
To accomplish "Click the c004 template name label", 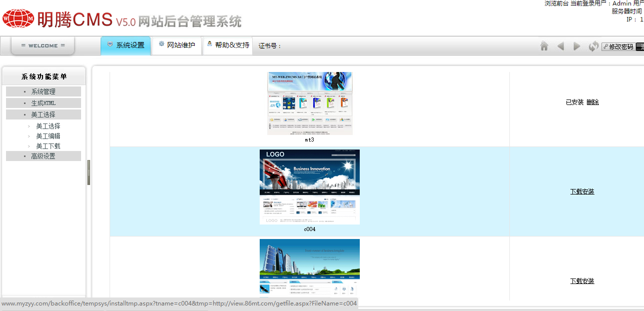I will coord(310,229).
